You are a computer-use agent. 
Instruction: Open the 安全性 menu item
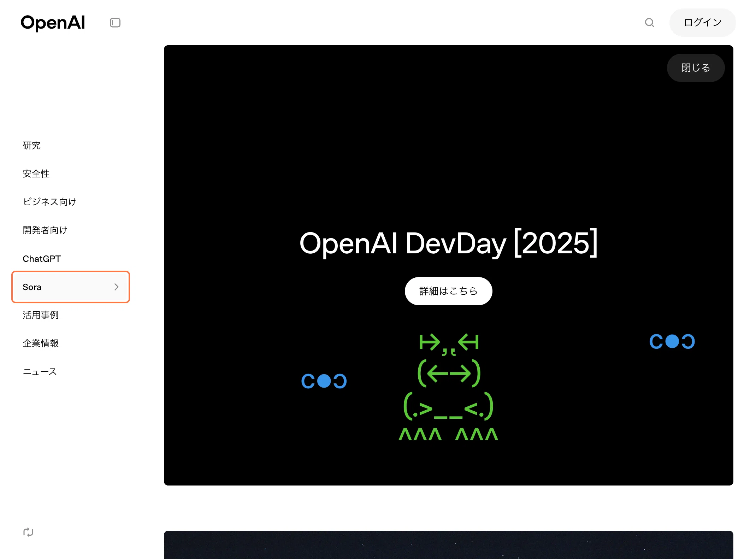coord(36,173)
